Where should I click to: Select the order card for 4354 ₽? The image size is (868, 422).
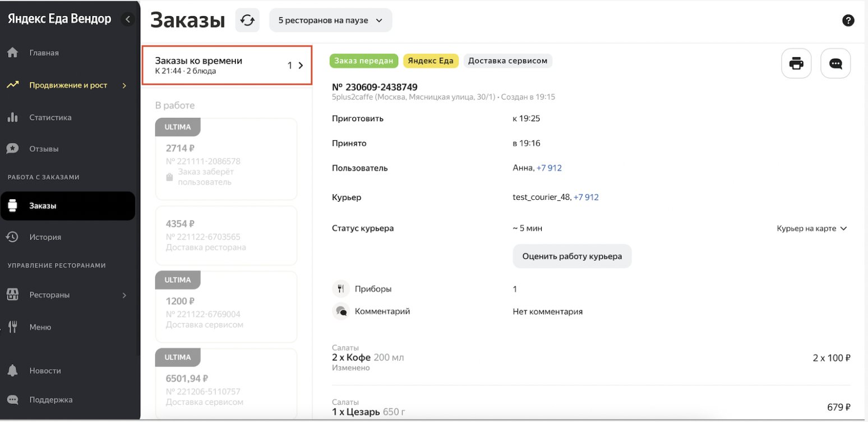point(226,236)
